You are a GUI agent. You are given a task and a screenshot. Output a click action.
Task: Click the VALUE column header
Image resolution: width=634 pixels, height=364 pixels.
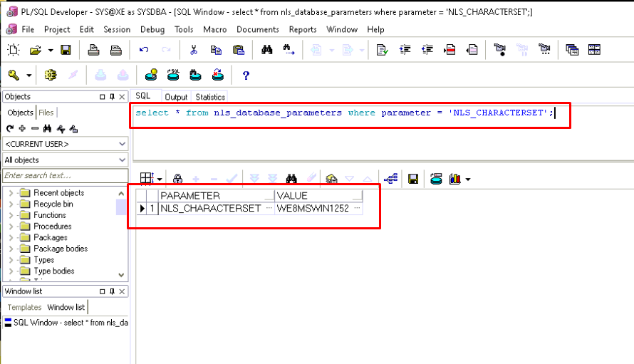coord(318,196)
